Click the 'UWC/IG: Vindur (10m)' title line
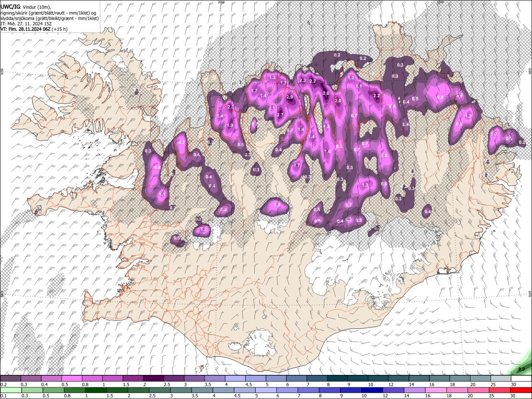The width and height of the screenshot is (532, 399). (25, 7)
